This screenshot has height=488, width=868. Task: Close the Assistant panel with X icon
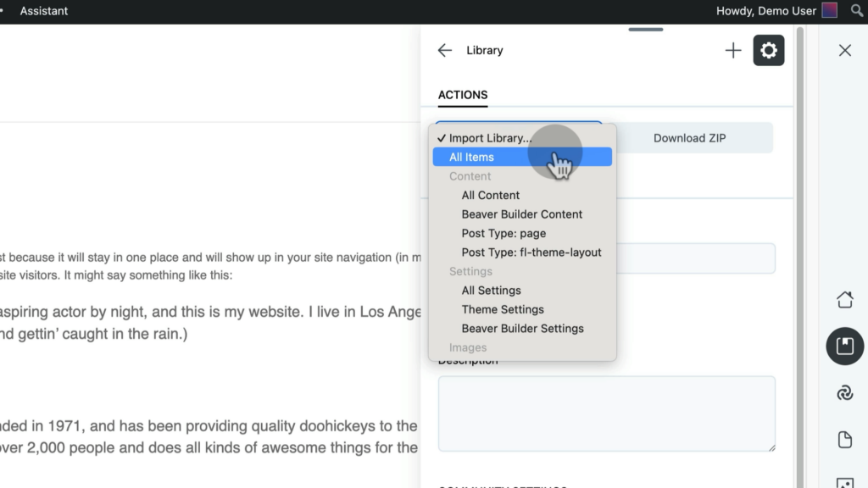(844, 51)
